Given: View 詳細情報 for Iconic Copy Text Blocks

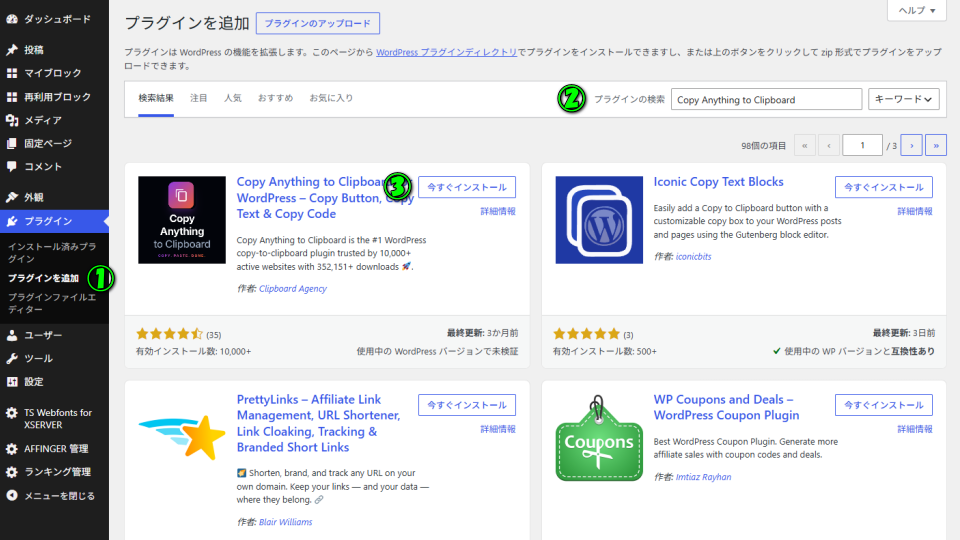Looking at the screenshot, I should [915, 211].
